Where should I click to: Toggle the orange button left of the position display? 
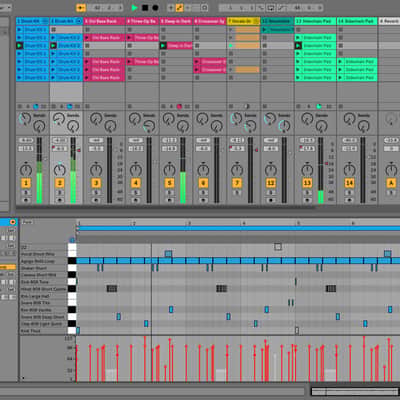81,8
